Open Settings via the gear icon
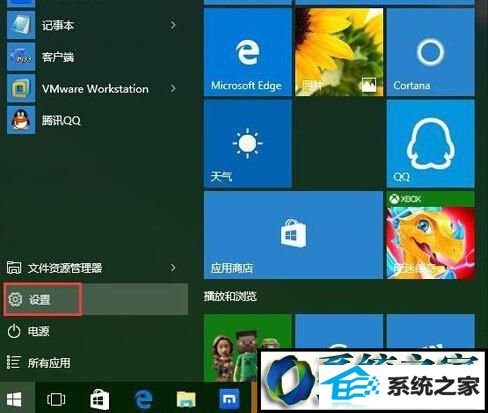488x413 pixels. pyautogui.click(x=15, y=299)
